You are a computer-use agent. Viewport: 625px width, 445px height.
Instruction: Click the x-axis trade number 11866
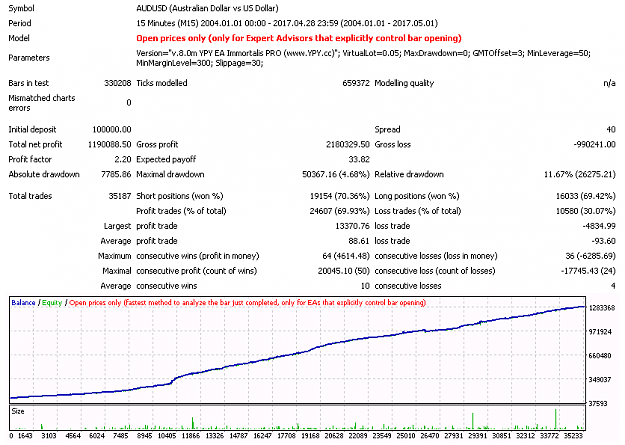pyautogui.click(x=191, y=436)
